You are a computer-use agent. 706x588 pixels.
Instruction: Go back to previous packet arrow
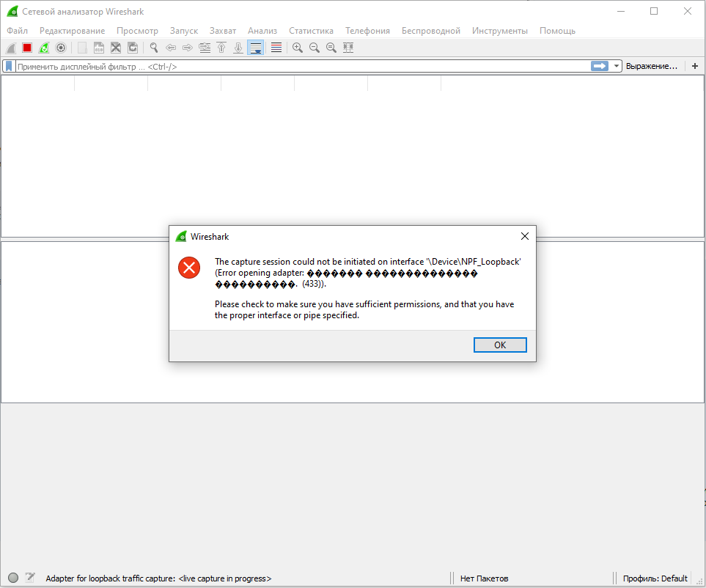pyautogui.click(x=171, y=48)
